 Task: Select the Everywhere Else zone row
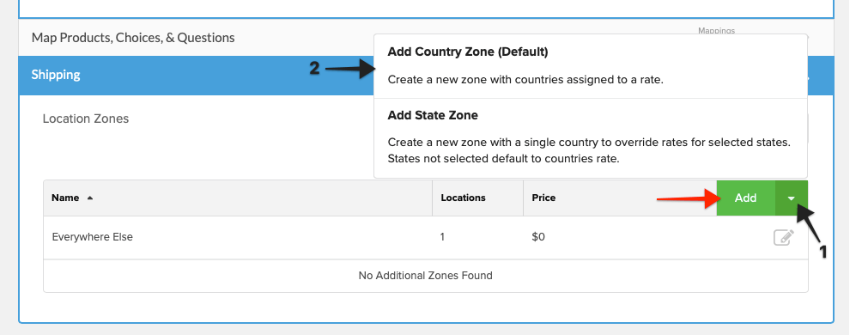click(x=426, y=238)
